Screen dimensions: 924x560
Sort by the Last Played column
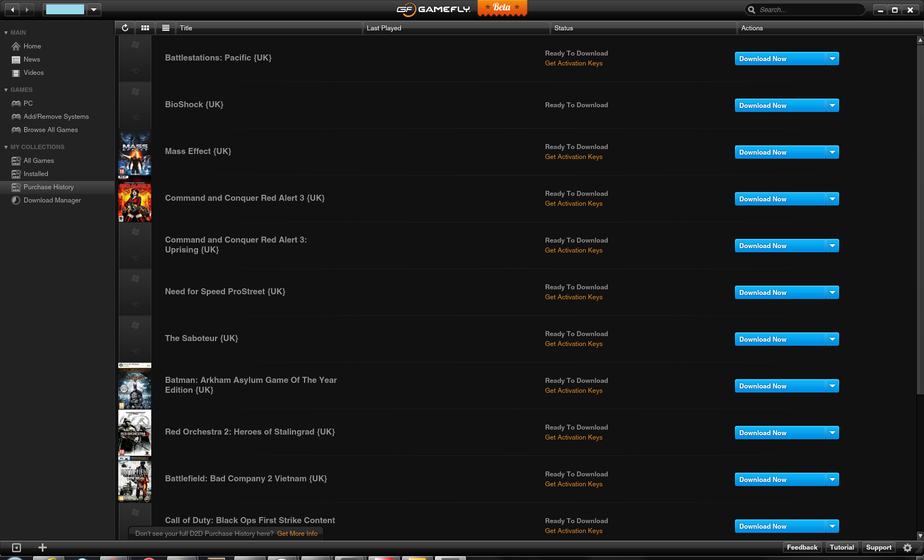click(x=456, y=28)
